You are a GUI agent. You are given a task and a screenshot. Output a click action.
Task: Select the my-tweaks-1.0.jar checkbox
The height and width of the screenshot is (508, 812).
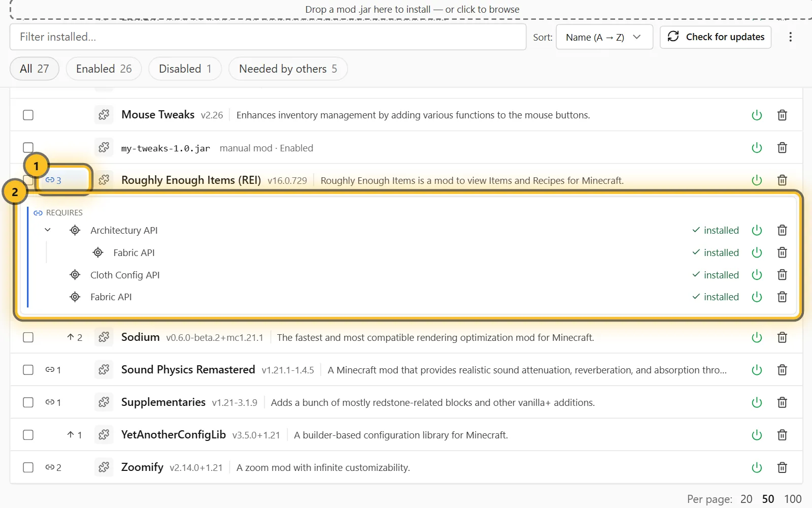[x=28, y=148]
